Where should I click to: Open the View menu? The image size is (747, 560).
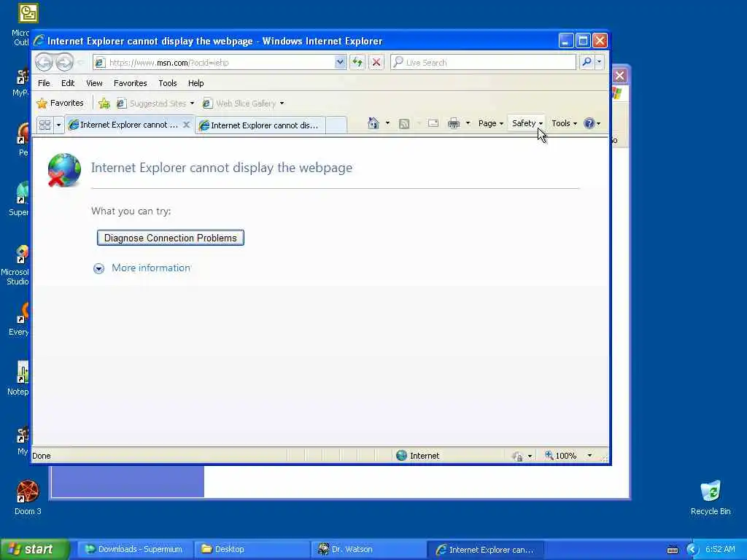coord(94,83)
